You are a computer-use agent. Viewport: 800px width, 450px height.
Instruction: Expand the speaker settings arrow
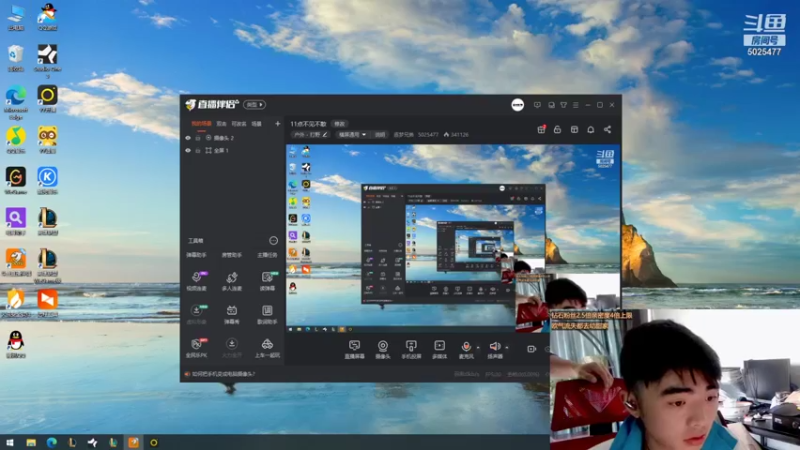coord(507,347)
